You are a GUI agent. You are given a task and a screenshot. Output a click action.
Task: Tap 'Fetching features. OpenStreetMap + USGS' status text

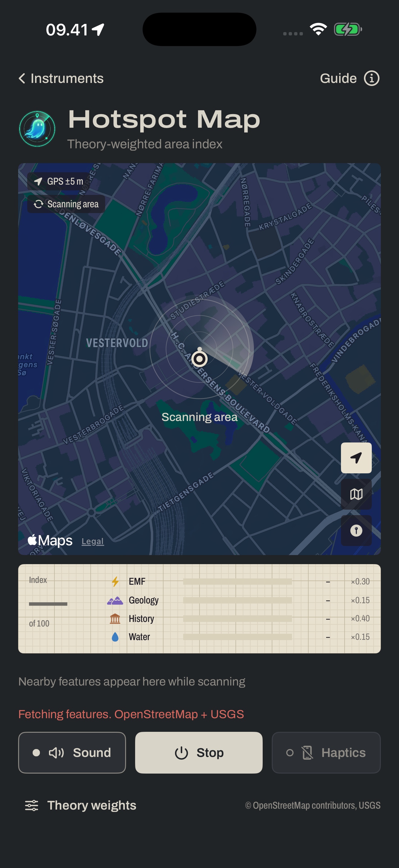click(131, 714)
